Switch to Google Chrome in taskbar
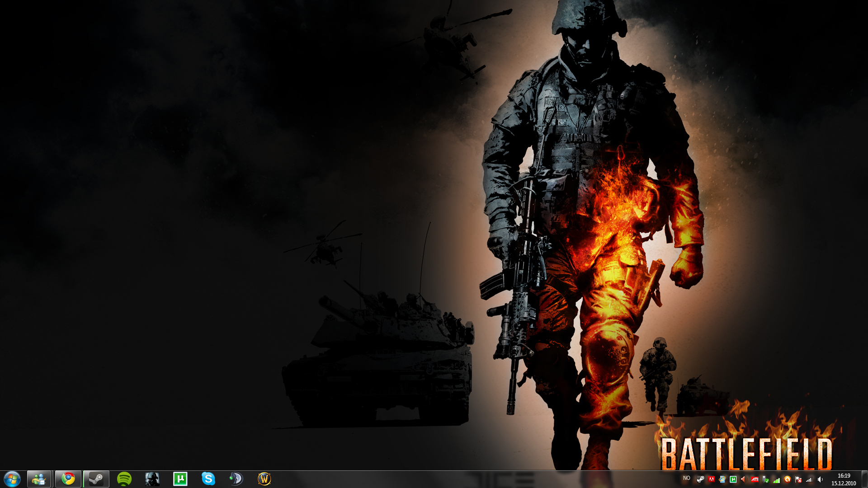 (68, 479)
